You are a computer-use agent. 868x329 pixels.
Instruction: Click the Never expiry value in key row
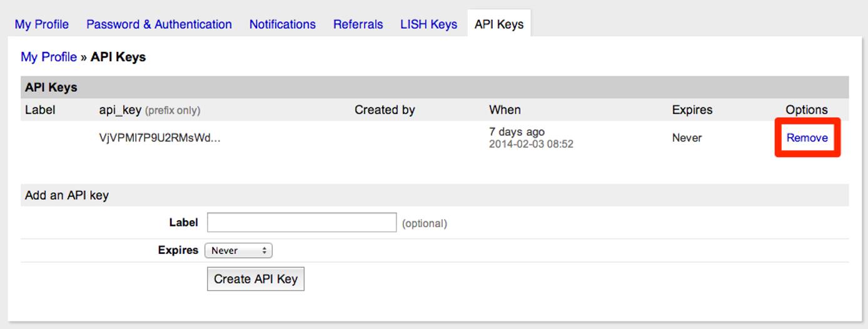687,138
